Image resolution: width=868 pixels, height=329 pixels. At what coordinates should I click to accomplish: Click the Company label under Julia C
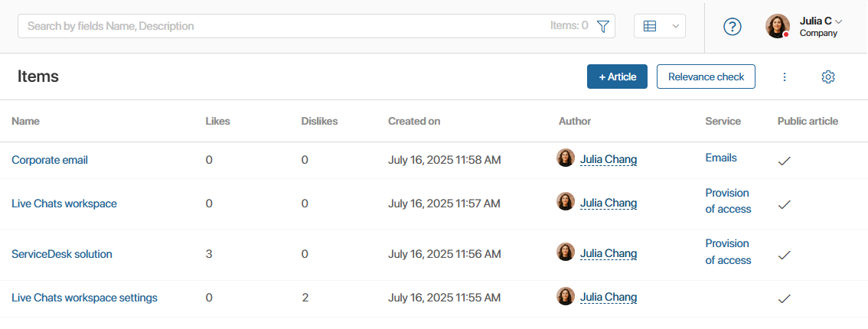818,33
